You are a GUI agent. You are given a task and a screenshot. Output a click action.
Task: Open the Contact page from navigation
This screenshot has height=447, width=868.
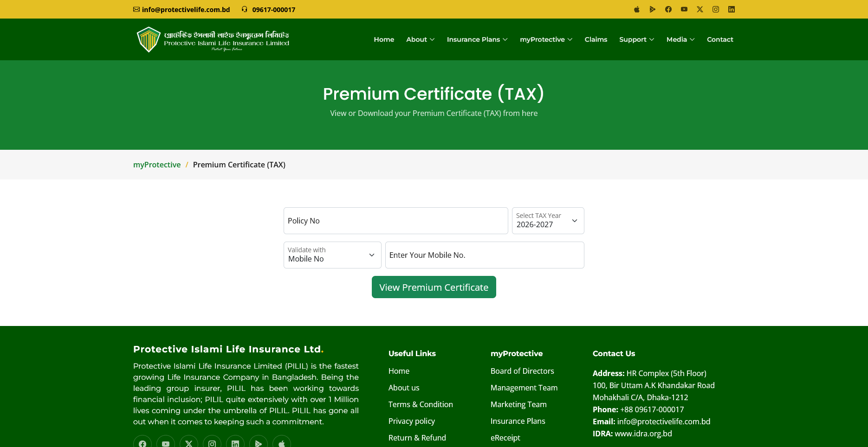tap(720, 39)
